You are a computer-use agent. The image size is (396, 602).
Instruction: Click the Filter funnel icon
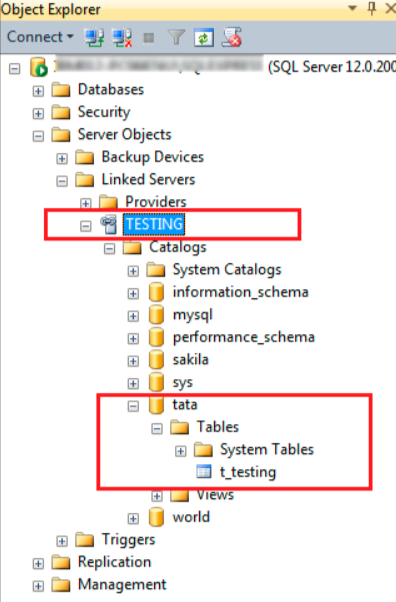[176, 38]
